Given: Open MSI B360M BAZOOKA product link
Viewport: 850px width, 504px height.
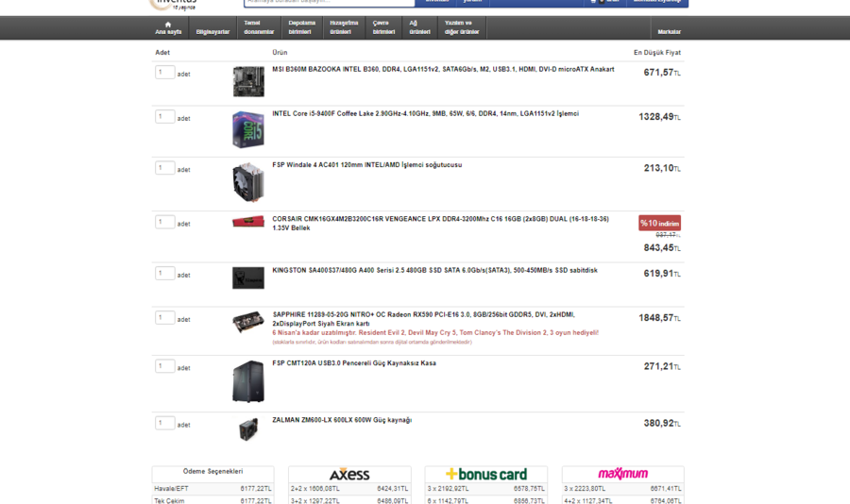Looking at the screenshot, I should [443, 69].
